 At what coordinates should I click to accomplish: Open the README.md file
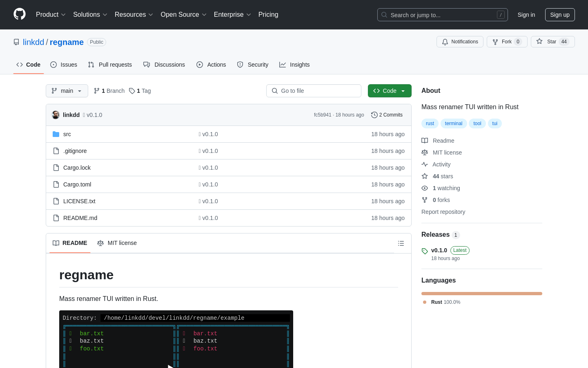(x=80, y=218)
